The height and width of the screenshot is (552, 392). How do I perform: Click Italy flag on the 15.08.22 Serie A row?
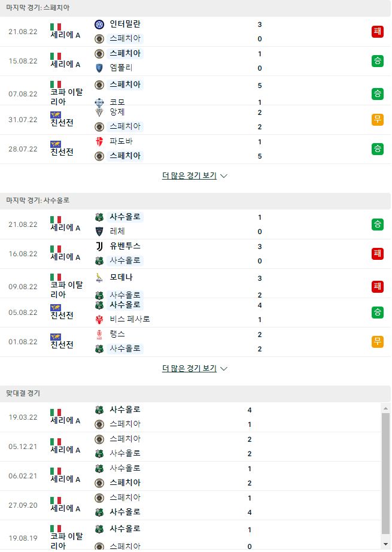(x=56, y=56)
